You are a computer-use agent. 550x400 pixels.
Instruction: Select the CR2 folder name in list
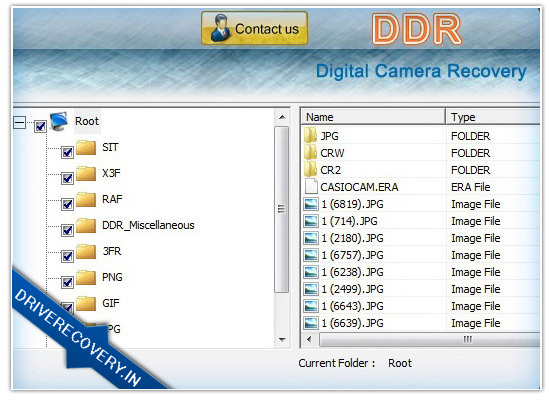click(330, 170)
